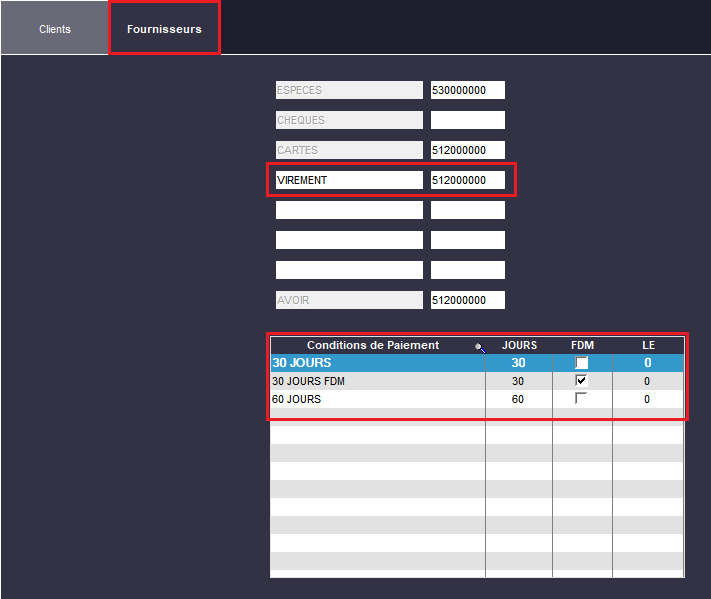Click the LE column header

click(648, 345)
